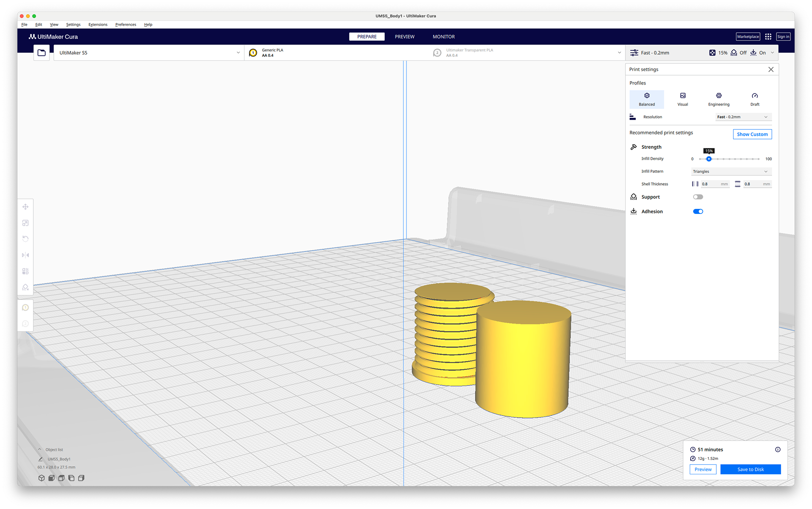
Task: Disable the Adhesion toggle
Action: pos(698,211)
